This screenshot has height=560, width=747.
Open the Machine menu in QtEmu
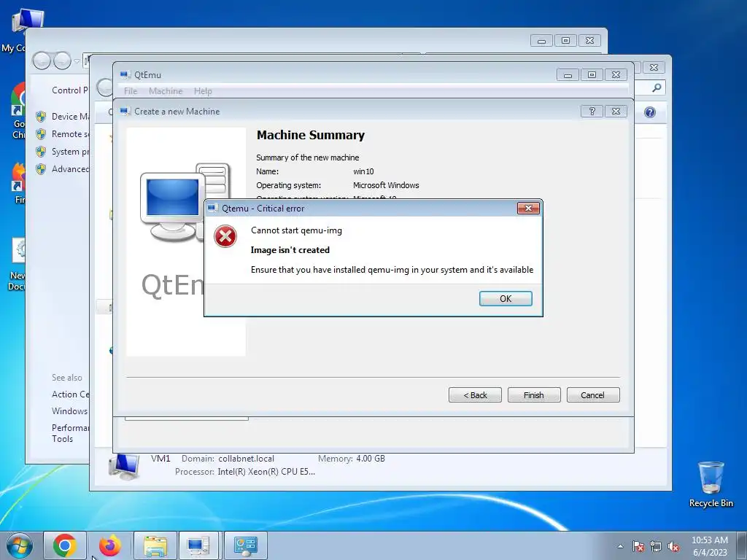166,91
